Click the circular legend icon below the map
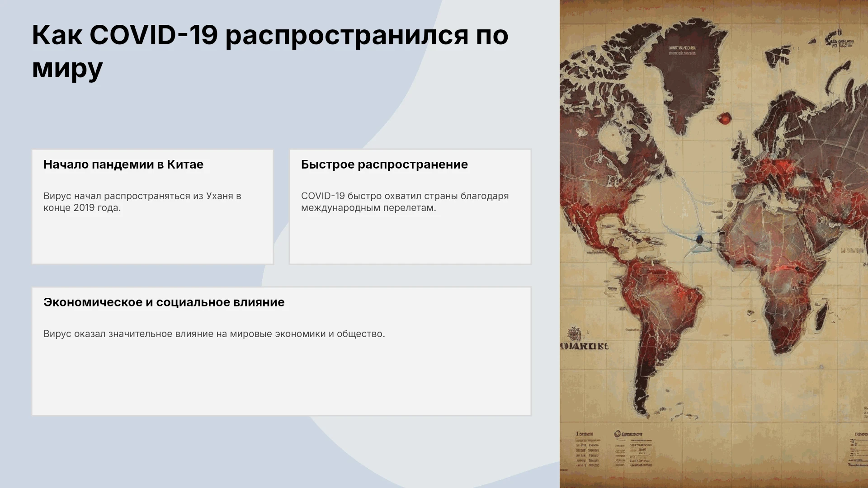This screenshot has height=488, width=868. point(617,434)
